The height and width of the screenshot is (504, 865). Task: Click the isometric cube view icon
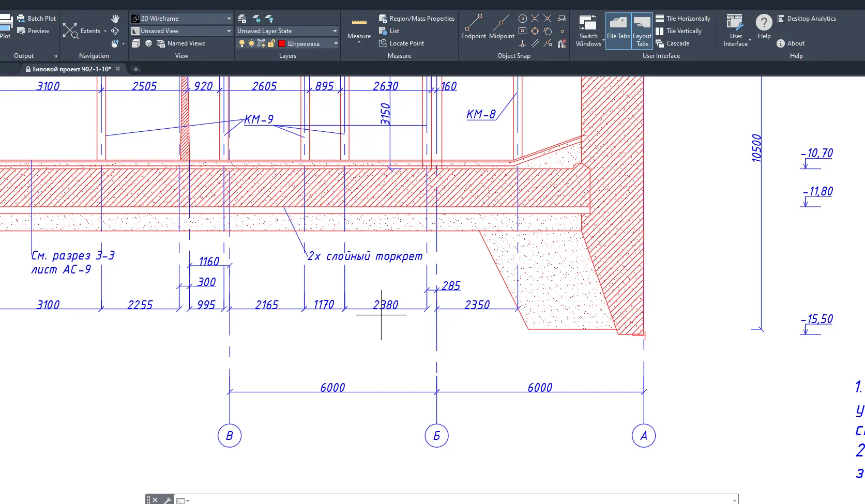(x=148, y=43)
